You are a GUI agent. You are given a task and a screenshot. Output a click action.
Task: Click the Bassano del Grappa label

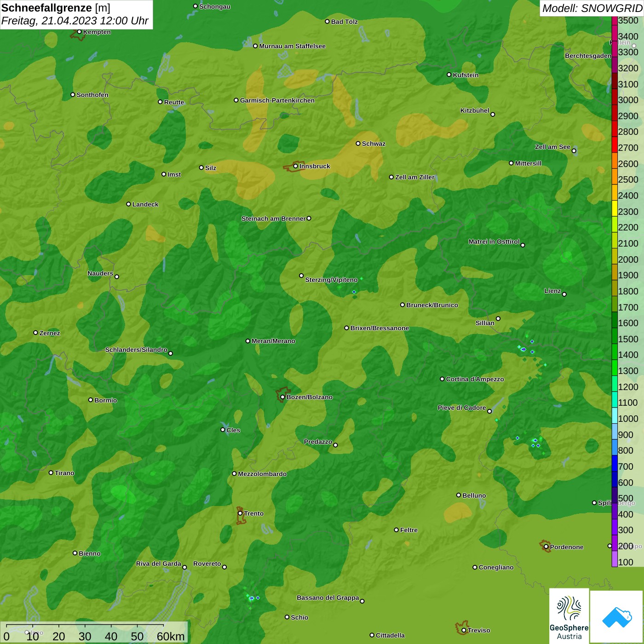(x=328, y=598)
